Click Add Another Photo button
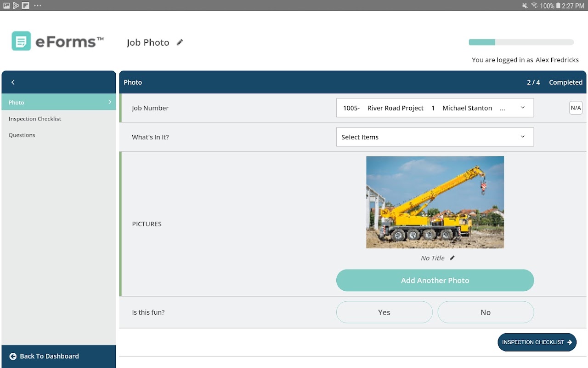 click(x=435, y=281)
